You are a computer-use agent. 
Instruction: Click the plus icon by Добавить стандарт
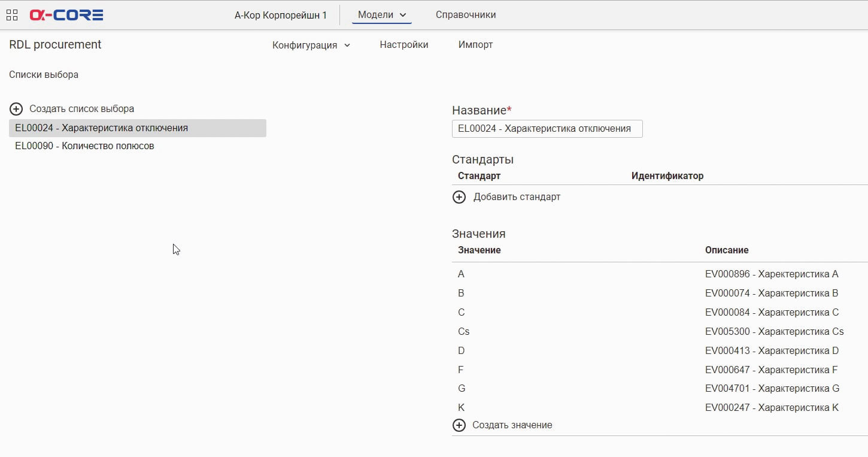pos(459,197)
